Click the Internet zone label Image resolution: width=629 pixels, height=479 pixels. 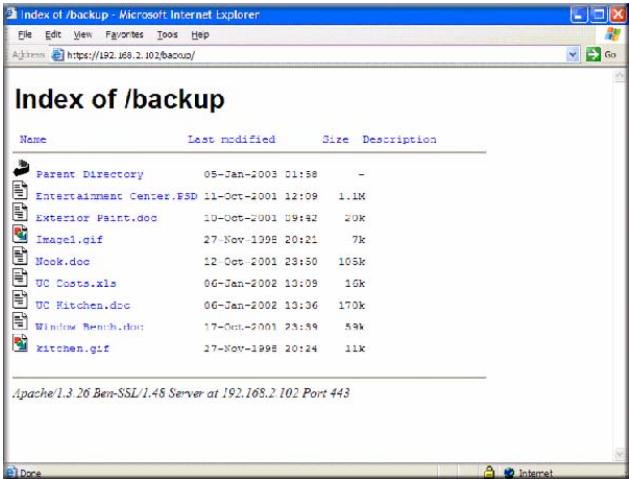[x=536, y=474]
